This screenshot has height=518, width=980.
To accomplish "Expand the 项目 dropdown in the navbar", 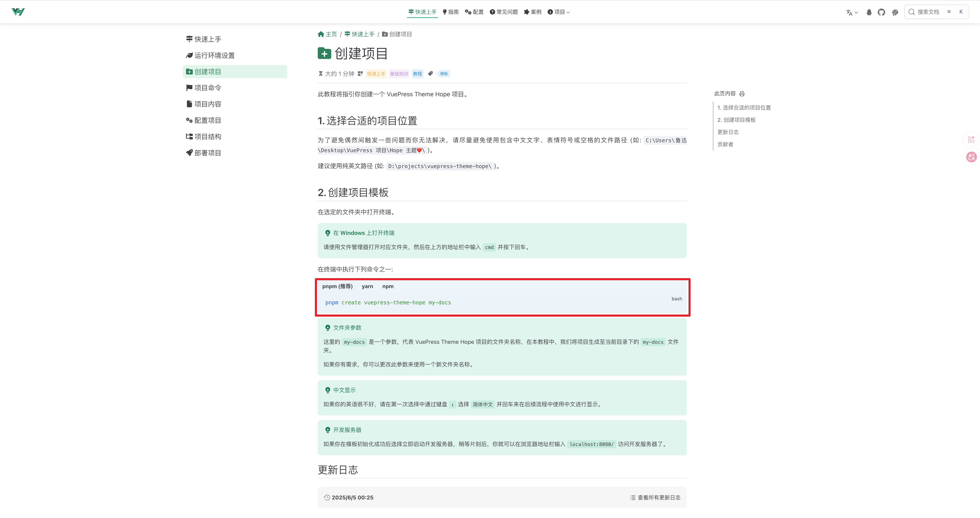I will click(559, 12).
